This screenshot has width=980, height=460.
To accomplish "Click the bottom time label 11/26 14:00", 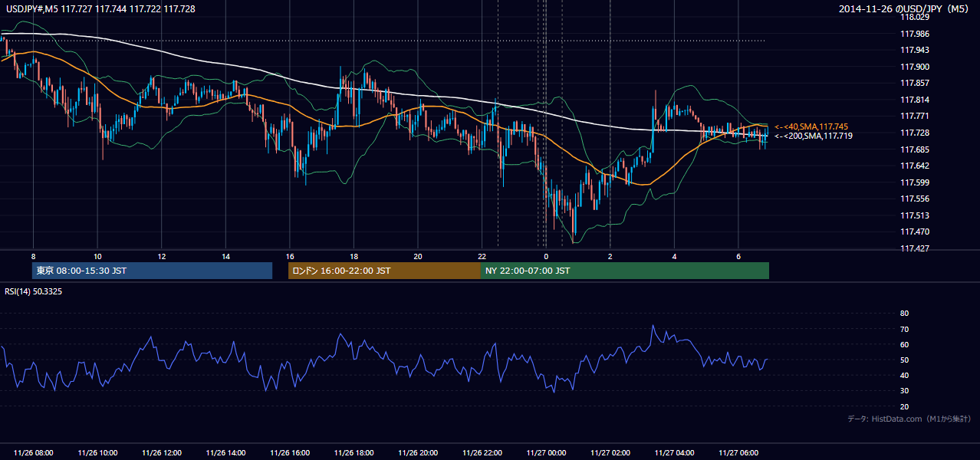I will (x=225, y=453).
